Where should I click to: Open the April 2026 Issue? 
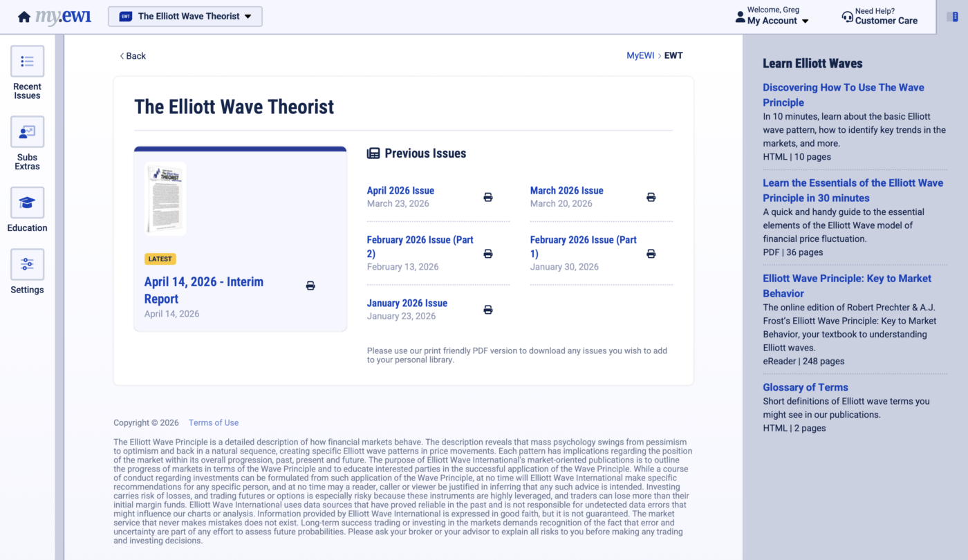(x=400, y=191)
